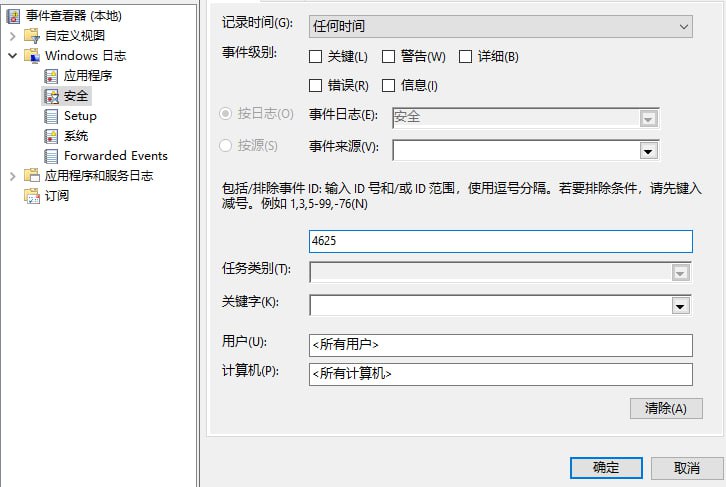Viewport: 726px width, 487px height.
Task: Click the Forwarded Events log icon
Action: [x=51, y=156]
